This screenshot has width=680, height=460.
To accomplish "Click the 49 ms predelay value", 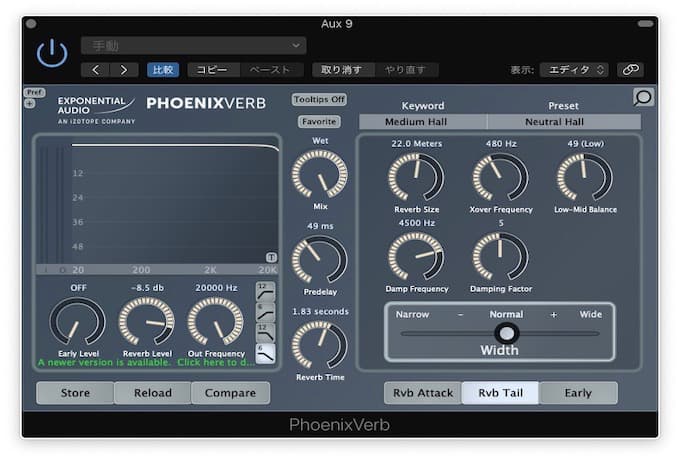I will (320, 226).
